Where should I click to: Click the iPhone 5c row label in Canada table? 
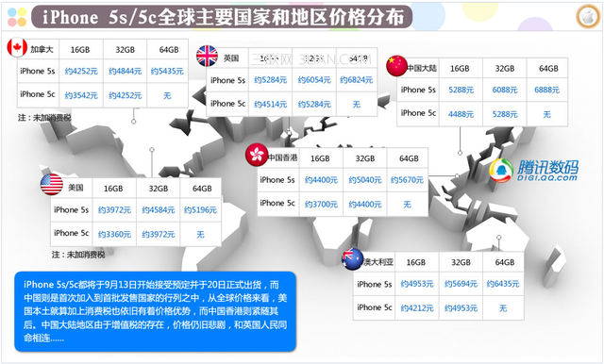click(x=38, y=94)
